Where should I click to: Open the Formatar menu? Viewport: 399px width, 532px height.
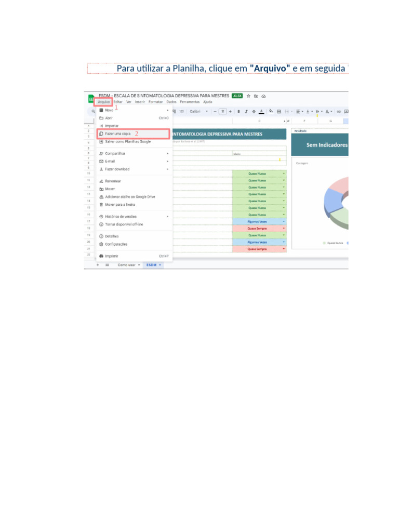pos(155,102)
